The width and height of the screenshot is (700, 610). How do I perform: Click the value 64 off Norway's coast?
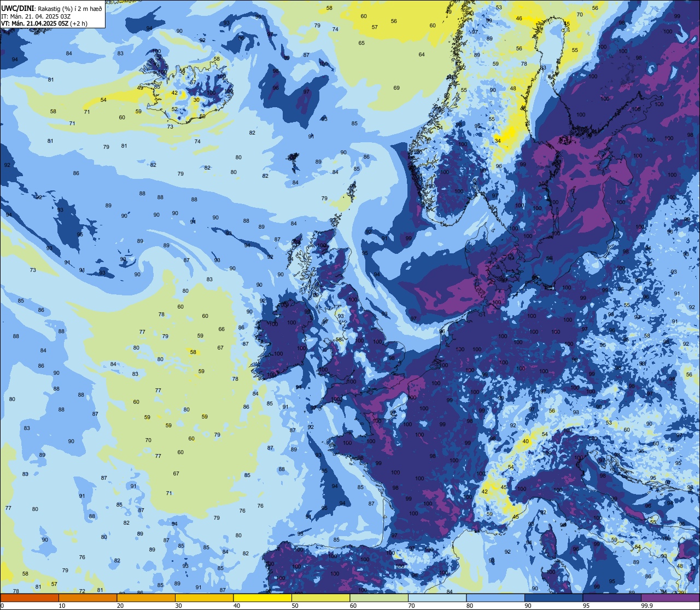(422, 54)
